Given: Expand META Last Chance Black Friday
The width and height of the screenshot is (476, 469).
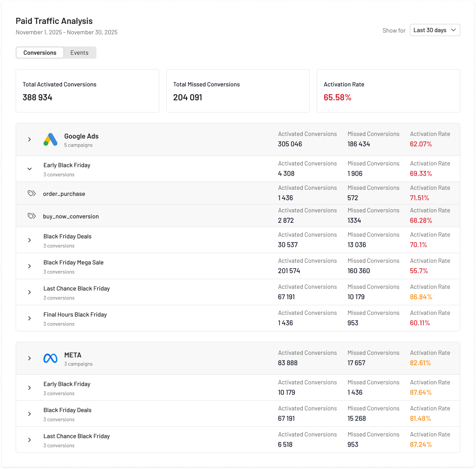Looking at the screenshot, I should click(x=30, y=440).
